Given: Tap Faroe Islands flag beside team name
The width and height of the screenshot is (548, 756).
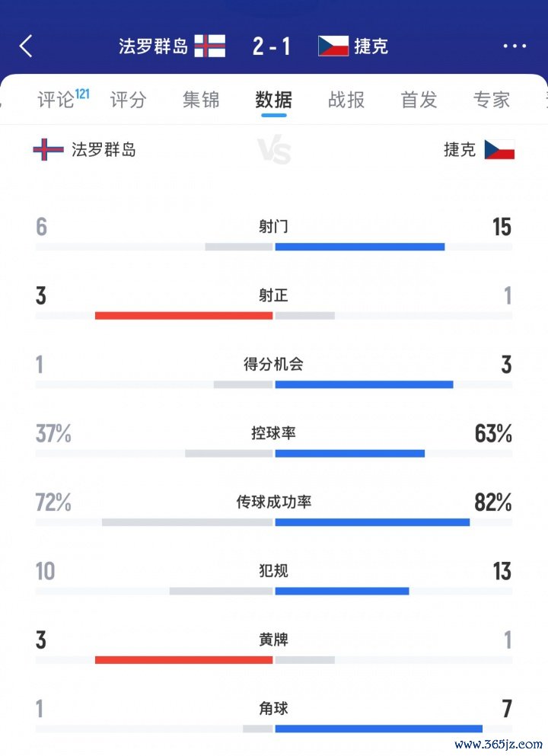Looking at the screenshot, I should click(x=48, y=149).
